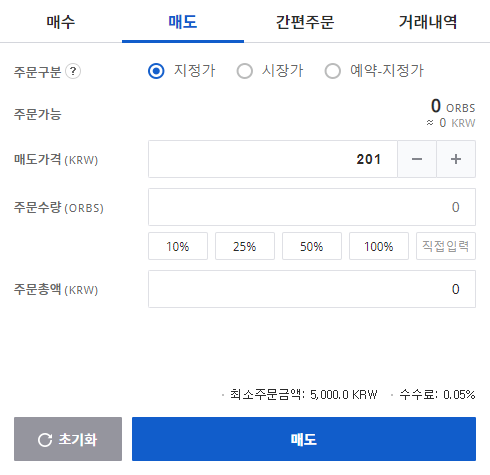Click the 매도가격 input showing 201
The image size is (490, 475).
click(273, 159)
